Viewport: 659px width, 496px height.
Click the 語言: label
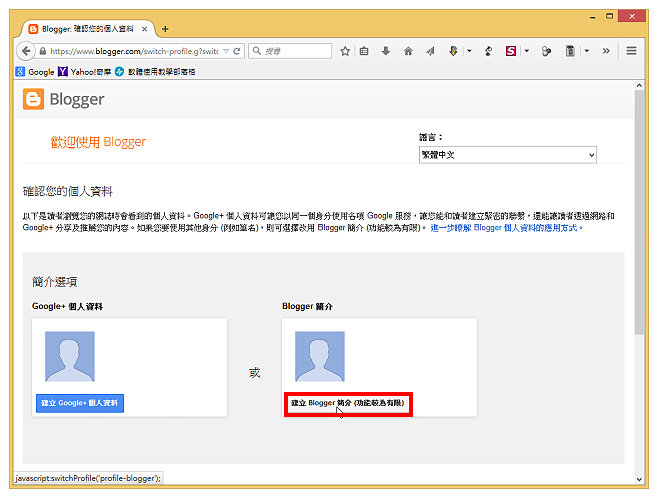pos(431,137)
